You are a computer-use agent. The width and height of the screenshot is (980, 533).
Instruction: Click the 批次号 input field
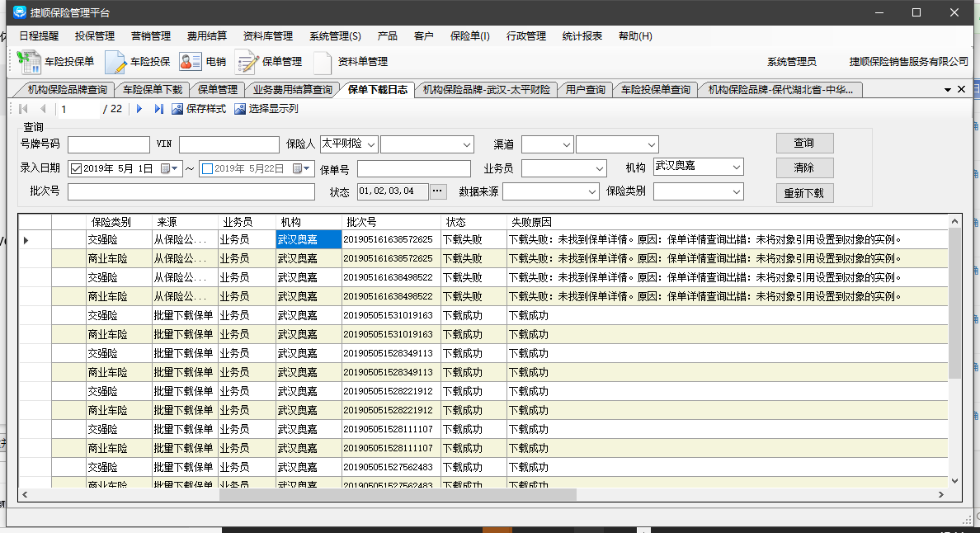point(191,192)
